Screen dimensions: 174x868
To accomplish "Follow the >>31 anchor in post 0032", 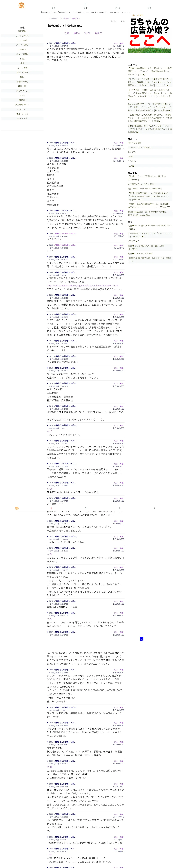I will (49, 767).
